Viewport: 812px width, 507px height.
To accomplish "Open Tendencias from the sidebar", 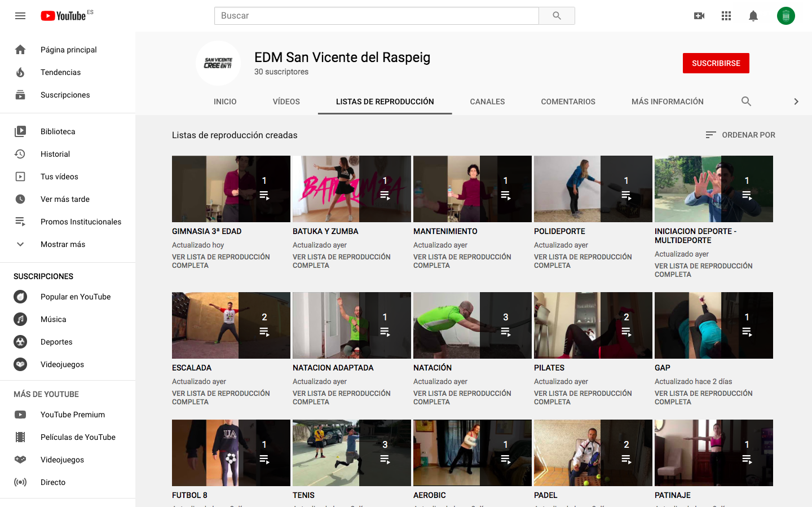I will (x=68, y=72).
